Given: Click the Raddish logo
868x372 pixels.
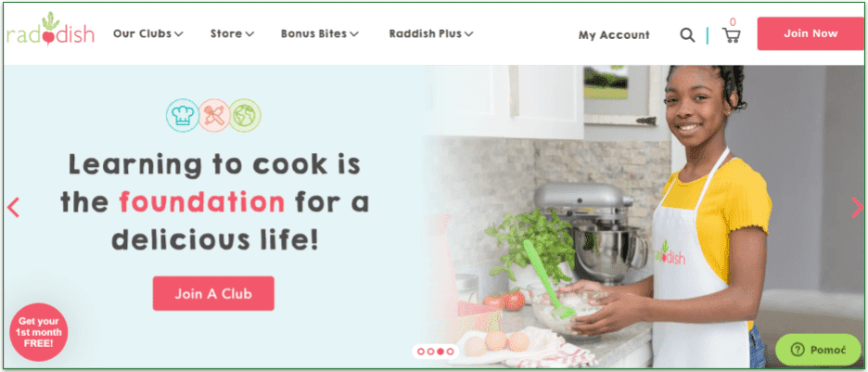Looking at the screenshot, I should pyautogui.click(x=50, y=31).
